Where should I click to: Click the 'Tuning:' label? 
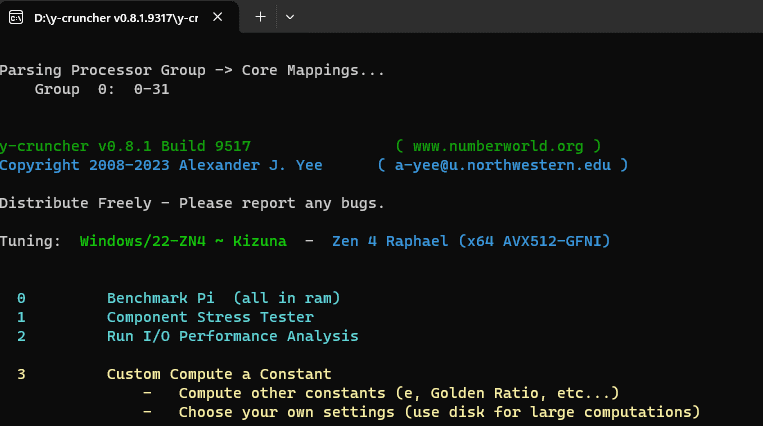click(x=30, y=241)
